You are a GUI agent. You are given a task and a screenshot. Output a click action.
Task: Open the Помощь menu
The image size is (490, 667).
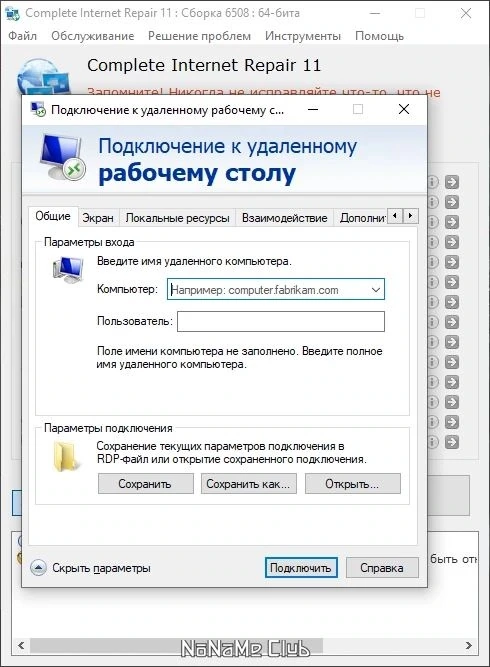click(x=379, y=36)
